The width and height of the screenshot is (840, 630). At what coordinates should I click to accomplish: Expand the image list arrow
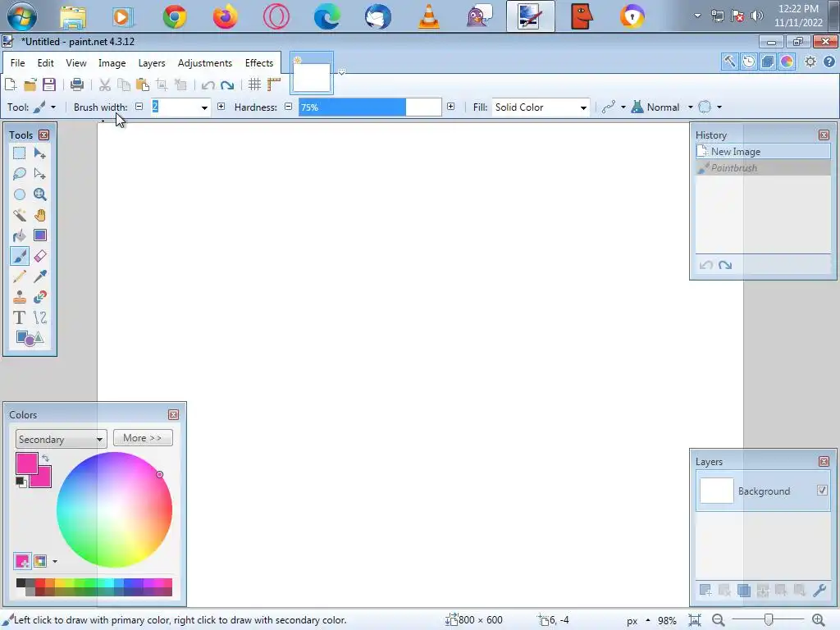[341, 72]
